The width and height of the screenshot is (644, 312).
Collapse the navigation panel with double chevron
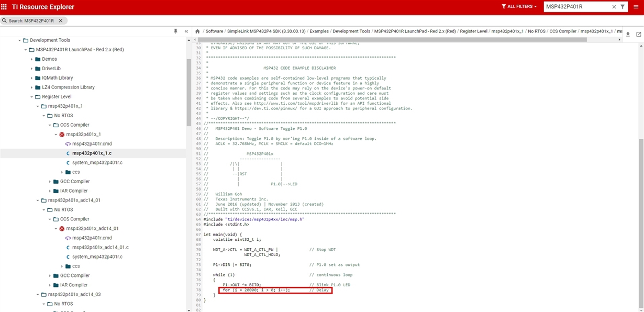[186, 31]
